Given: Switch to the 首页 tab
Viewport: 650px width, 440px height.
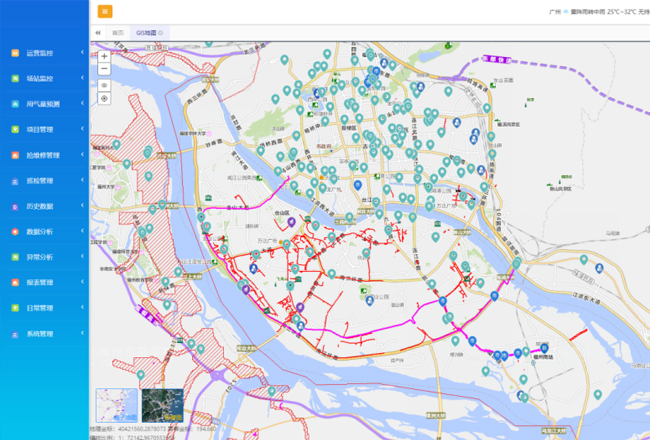Looking at the screenshot, I should [x=118, y=33].
